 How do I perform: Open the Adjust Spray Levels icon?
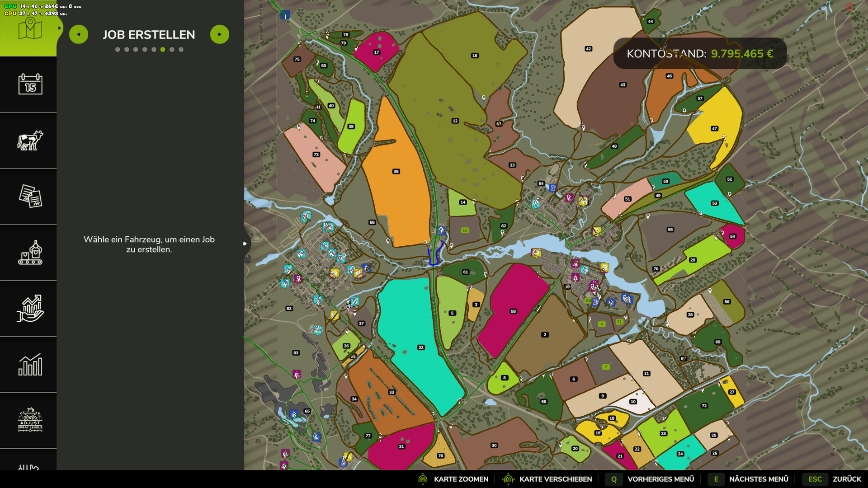[30, 420]
